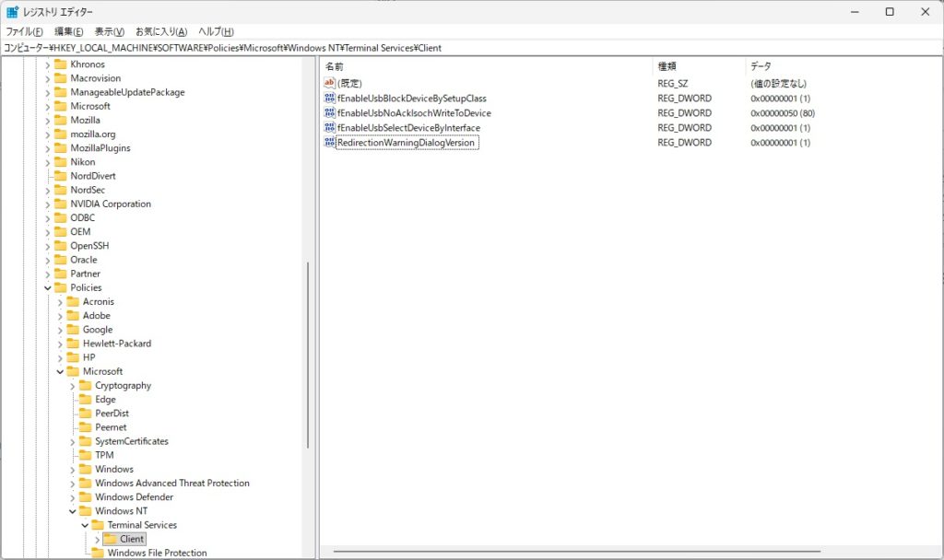Open the ファイル(F) menu

(26, 31)
